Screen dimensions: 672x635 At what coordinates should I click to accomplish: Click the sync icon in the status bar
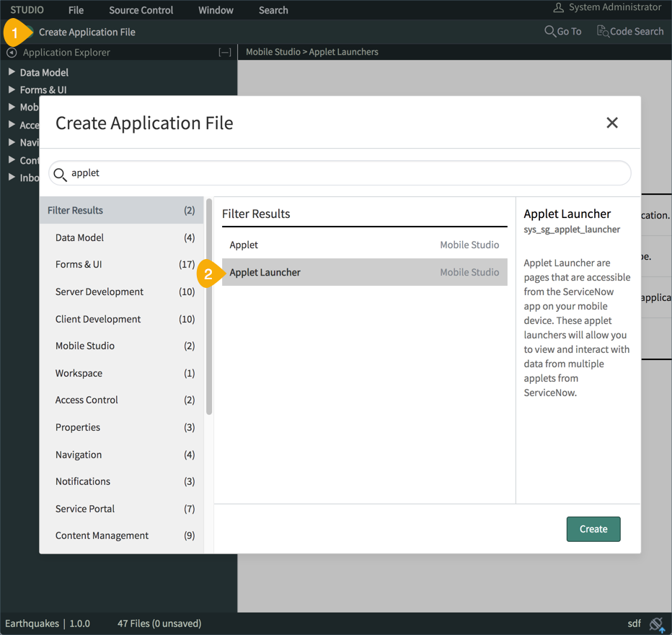[x=656, y=623]
